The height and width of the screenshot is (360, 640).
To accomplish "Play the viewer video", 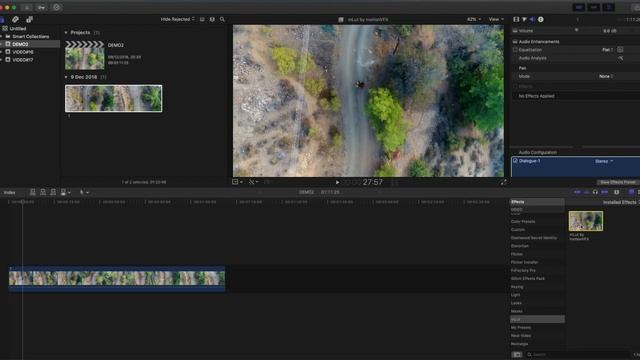I will click(x=338, y=182).
